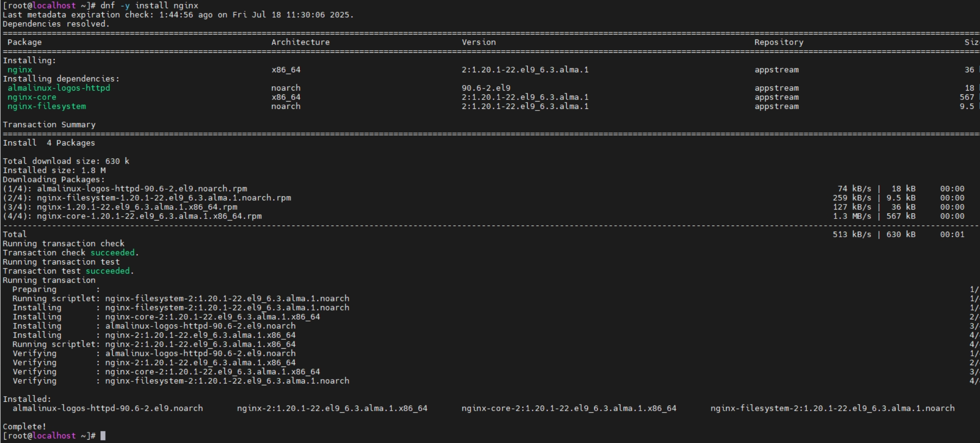Screen dimensions: 980x443
Task: Click 'succeeded' in Transaction test line
Action: 108,271
